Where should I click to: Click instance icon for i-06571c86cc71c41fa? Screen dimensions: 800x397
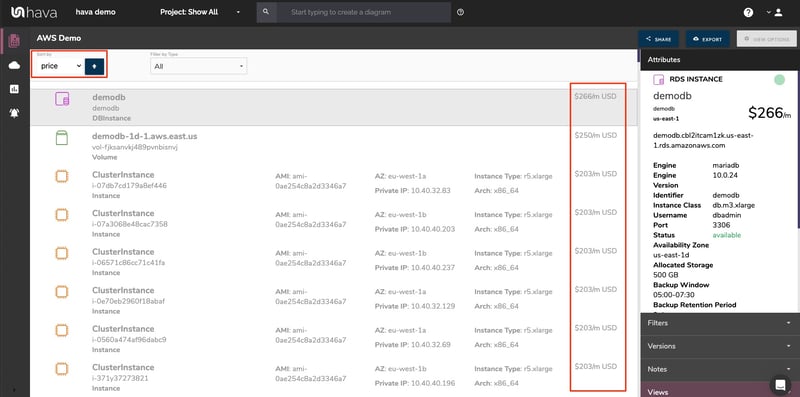(62, 253)
